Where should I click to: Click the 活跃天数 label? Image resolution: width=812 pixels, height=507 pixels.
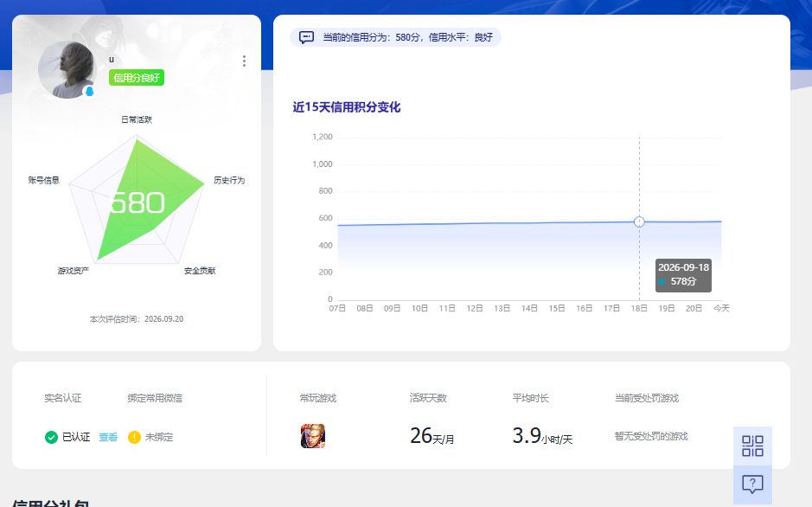click(x=428, y=398)
